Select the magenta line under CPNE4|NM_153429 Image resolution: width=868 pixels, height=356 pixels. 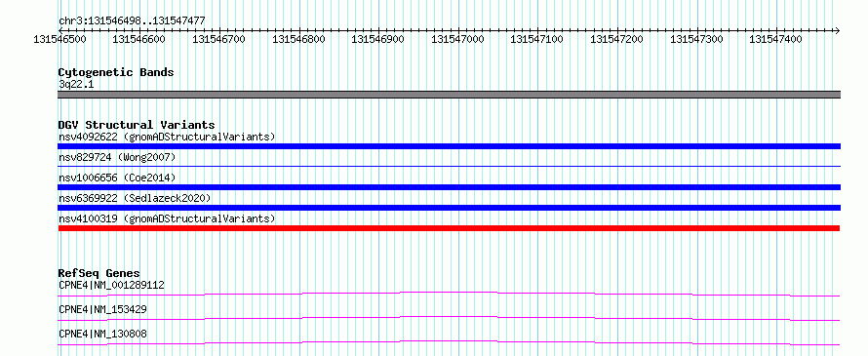pos(449,318)
